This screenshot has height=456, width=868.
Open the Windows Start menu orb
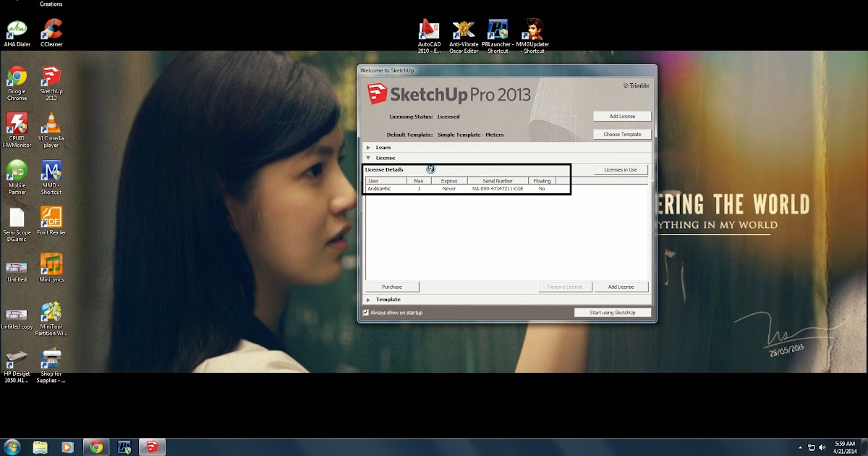click(12, 447)
